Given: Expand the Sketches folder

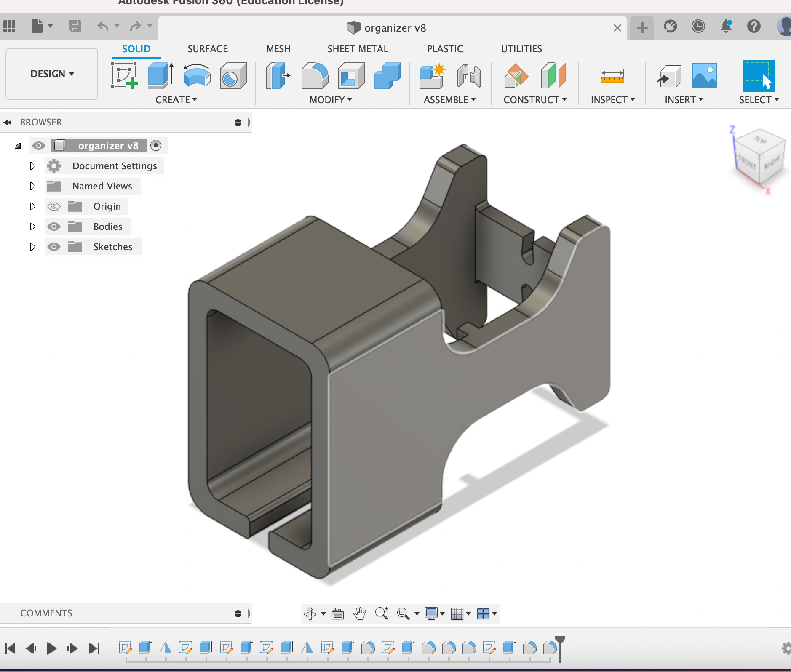Looking at the screenshot, I should pyautogui.click(x=33, y=247).
